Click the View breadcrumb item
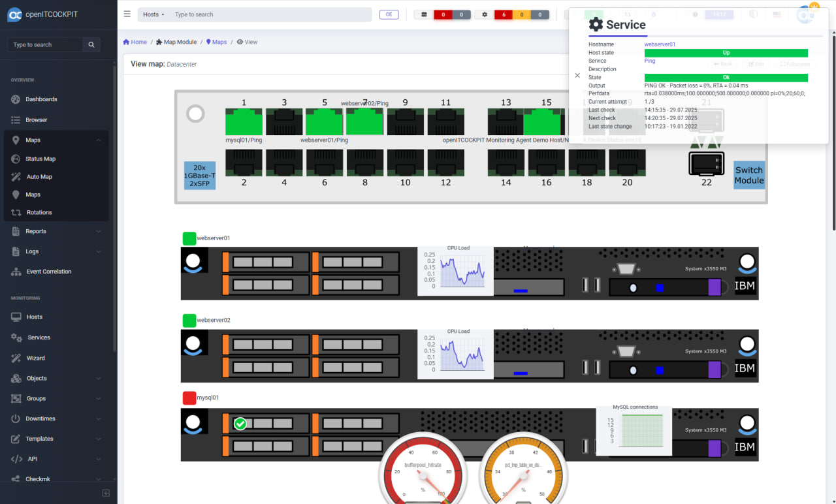Viewport: 836px width, 504px height. tap(247, 42)
